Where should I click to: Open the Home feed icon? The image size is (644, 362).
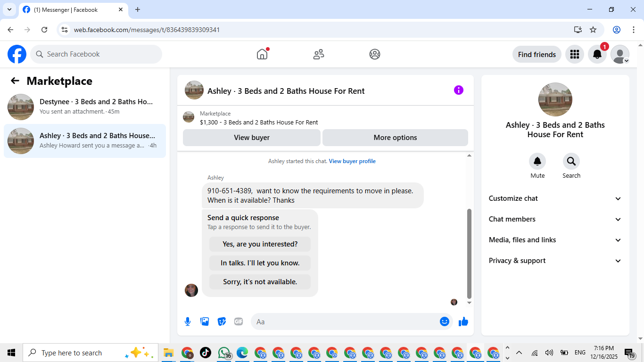coord(262,54)
